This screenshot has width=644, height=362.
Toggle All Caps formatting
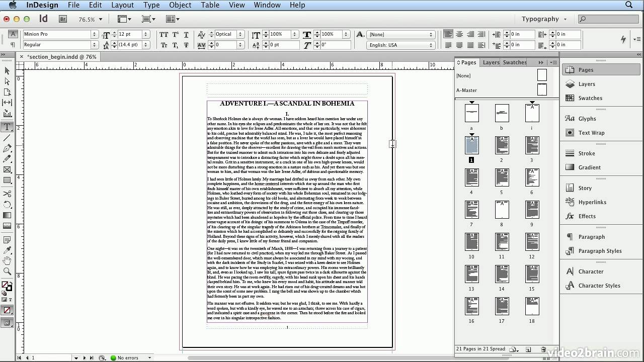(164, 35)
